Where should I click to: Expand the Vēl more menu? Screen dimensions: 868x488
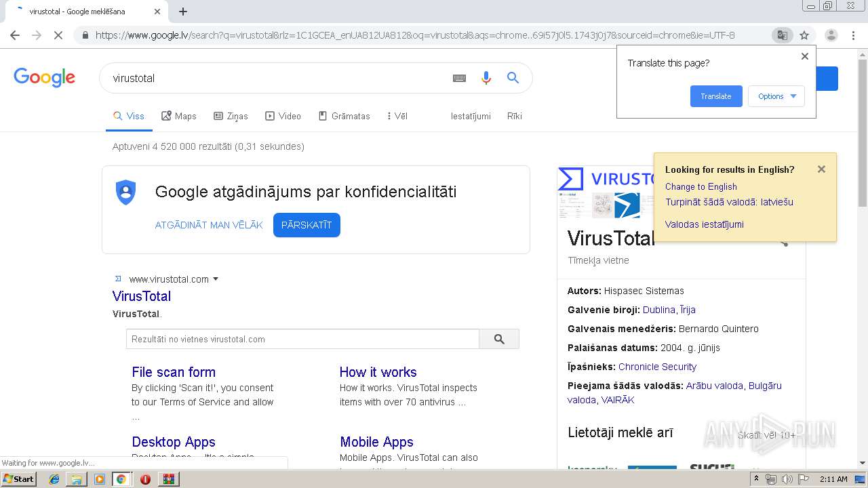tap(397, 116)
